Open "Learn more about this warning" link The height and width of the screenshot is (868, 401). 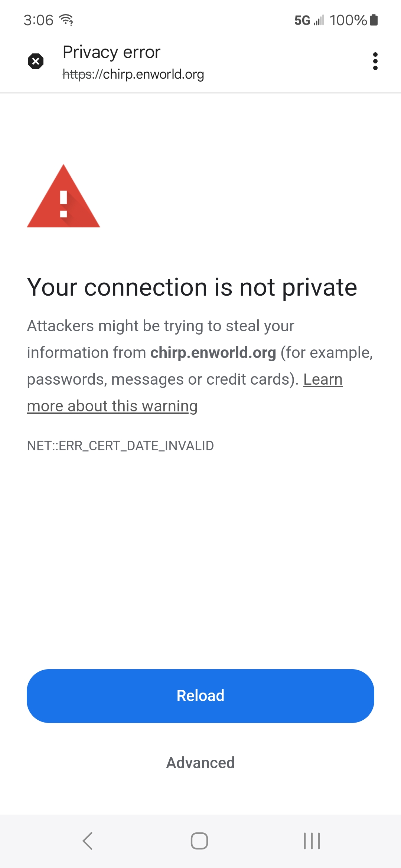tap(112, 406)
